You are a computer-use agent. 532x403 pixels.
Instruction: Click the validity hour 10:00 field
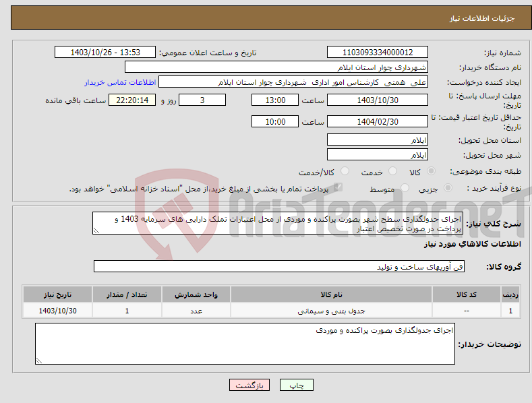pyautogui.click(x=275, y=121)
